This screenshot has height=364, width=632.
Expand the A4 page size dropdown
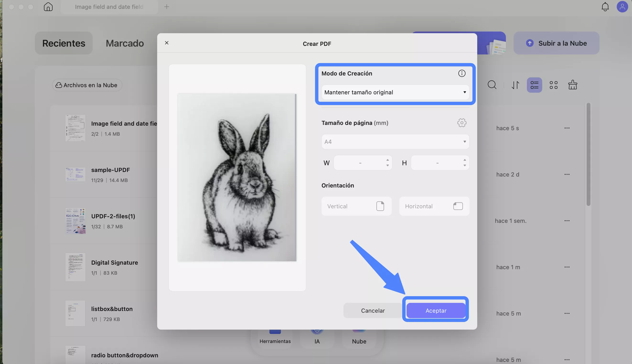[395, 142]
